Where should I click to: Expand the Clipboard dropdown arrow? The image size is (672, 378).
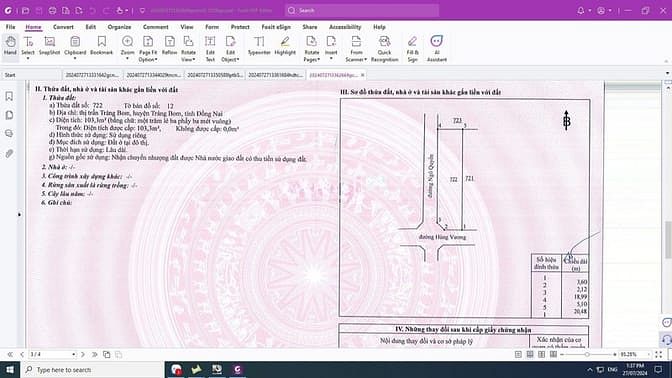75,59
